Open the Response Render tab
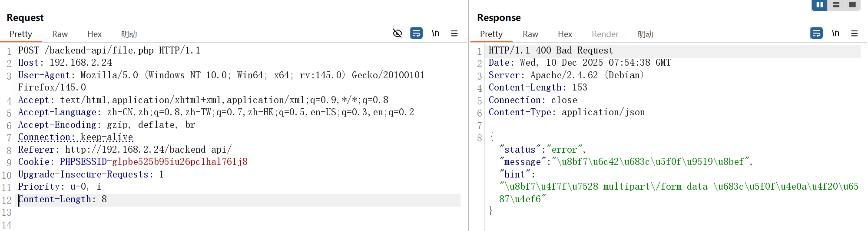 605,34
